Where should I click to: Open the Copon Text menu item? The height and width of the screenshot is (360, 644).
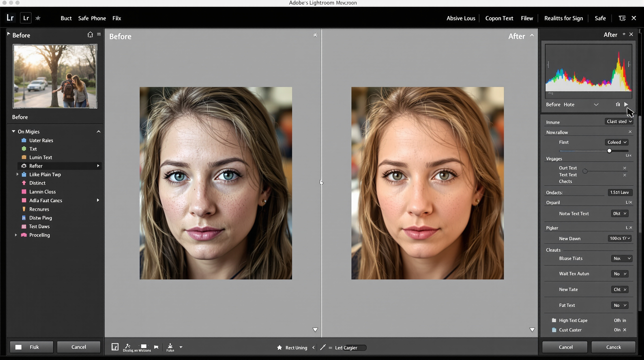(499, 18)
